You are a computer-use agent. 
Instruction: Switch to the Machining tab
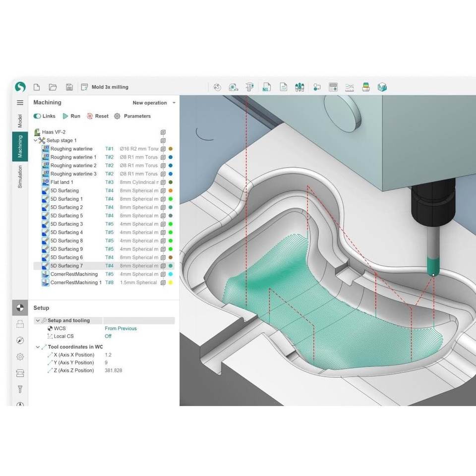(x=20, y=146)
